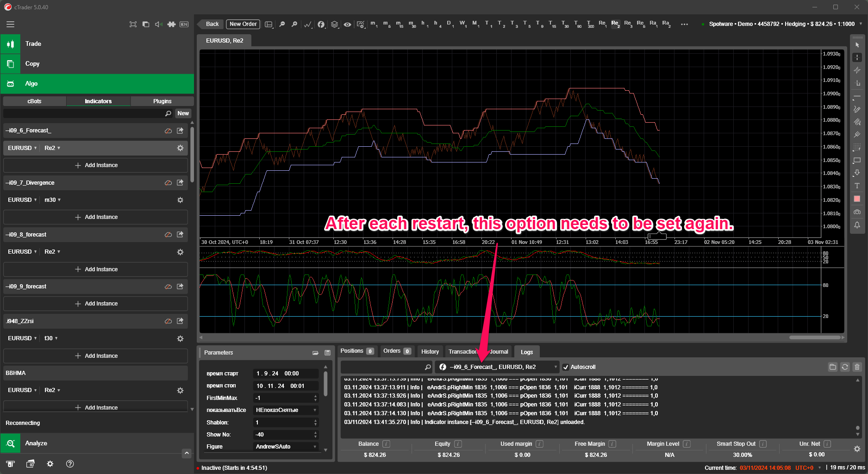Open help question mark icon
Image resolution: width=868 pixels, height=474 pixels.
70,464
